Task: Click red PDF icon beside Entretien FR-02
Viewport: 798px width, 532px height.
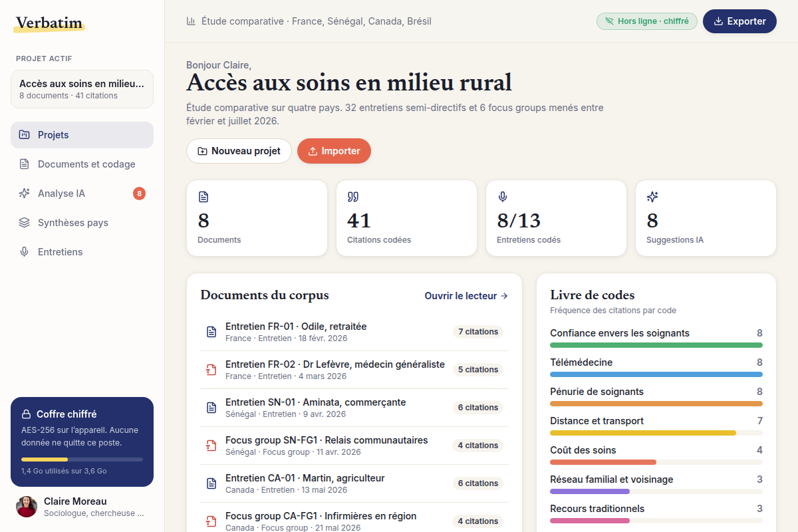Action: (211, 370)
